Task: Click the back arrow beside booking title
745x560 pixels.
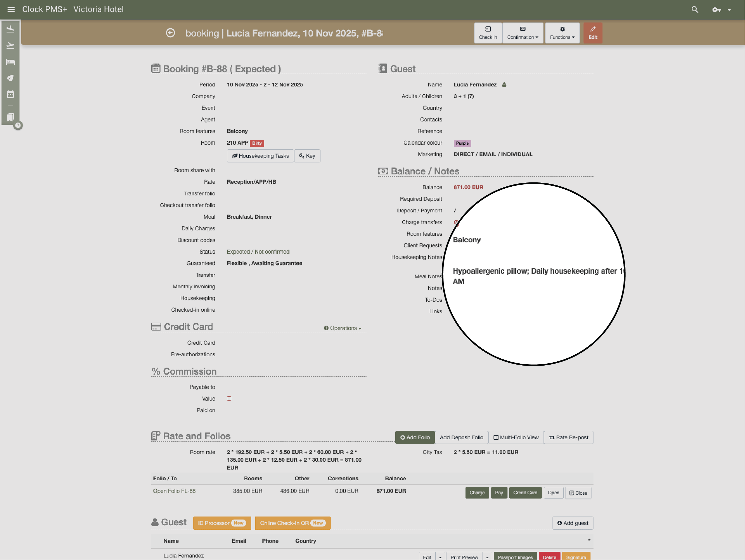Action: [170, 33]
